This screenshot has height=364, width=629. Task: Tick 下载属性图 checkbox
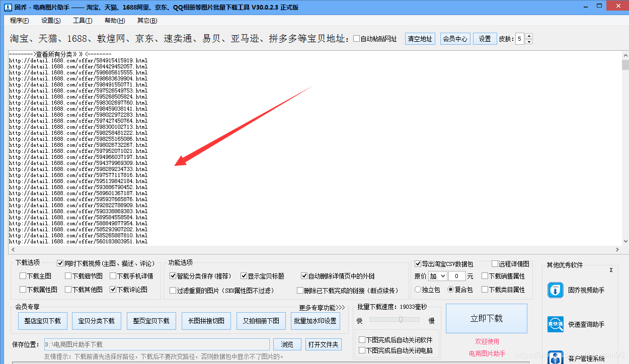pos(23,290)
